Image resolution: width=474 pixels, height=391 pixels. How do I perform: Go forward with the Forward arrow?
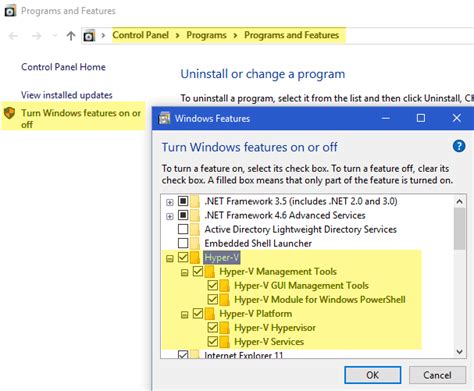(36, 36)
